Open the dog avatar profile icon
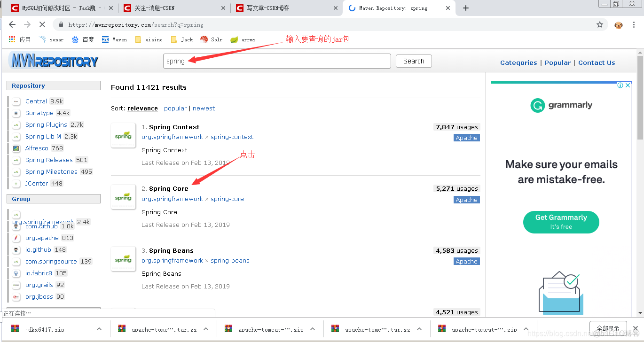 (x=619, y=25)
